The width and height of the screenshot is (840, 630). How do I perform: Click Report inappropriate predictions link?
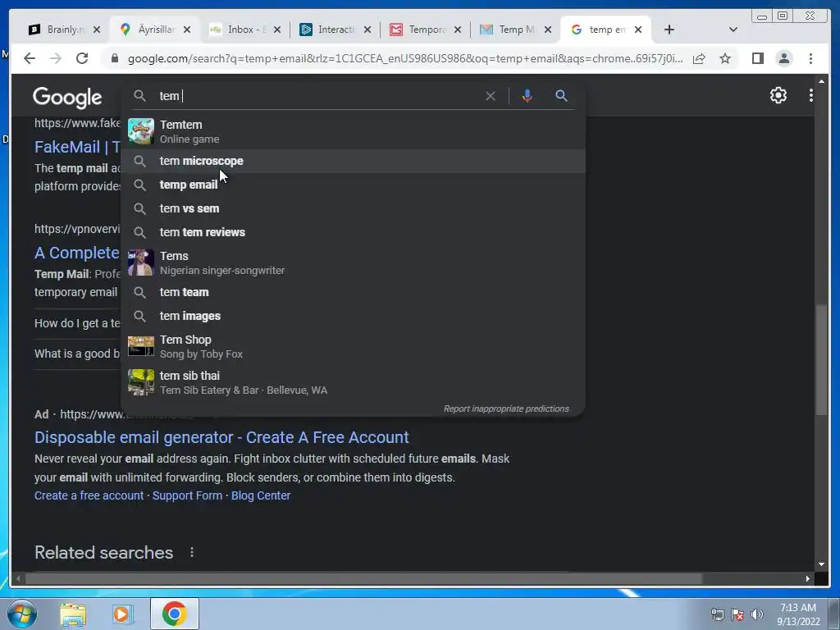[x=506, y=409]
